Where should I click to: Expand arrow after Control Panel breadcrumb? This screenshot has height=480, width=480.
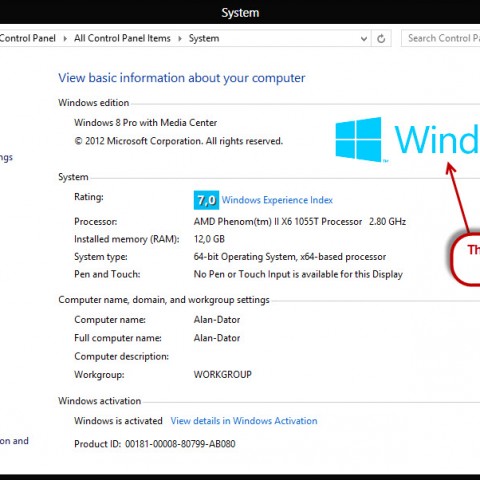(65, 39)
